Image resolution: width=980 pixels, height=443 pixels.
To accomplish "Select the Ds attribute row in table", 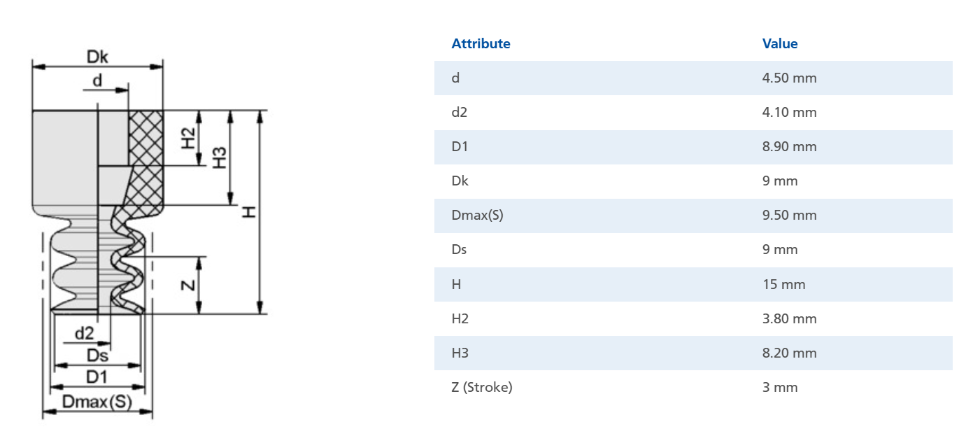I will pos(693,249).
